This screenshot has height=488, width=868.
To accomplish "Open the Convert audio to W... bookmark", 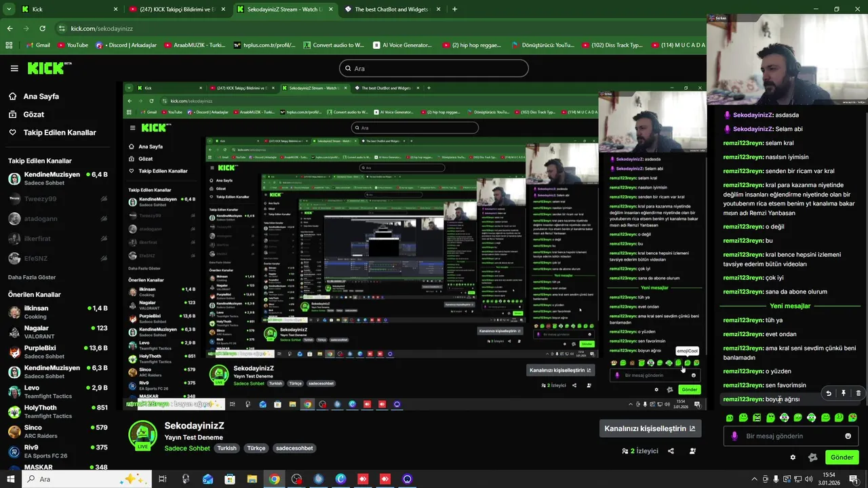I will [334, 45].
